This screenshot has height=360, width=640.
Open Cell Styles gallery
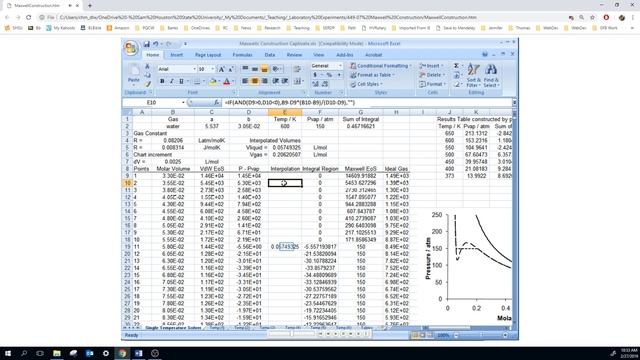pyautogui.click(x=366, y=84)
